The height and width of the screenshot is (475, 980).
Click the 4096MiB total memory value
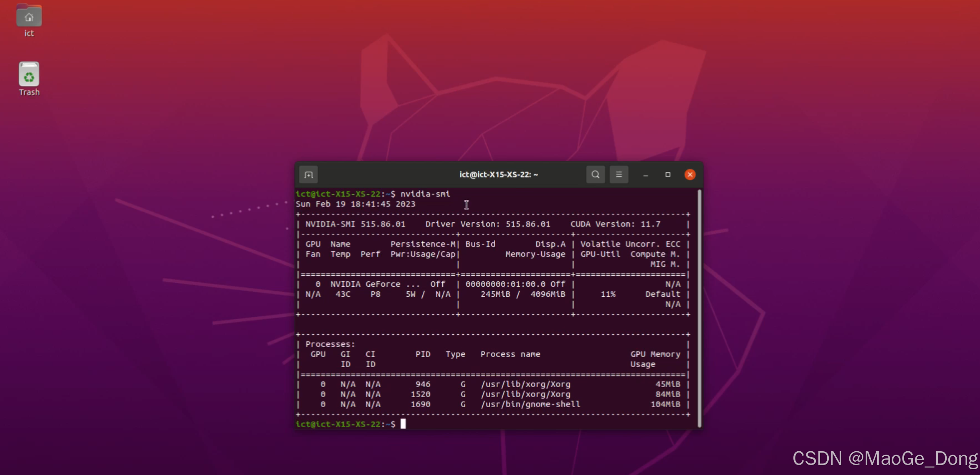pyautogui.click(x=547, y=294)
